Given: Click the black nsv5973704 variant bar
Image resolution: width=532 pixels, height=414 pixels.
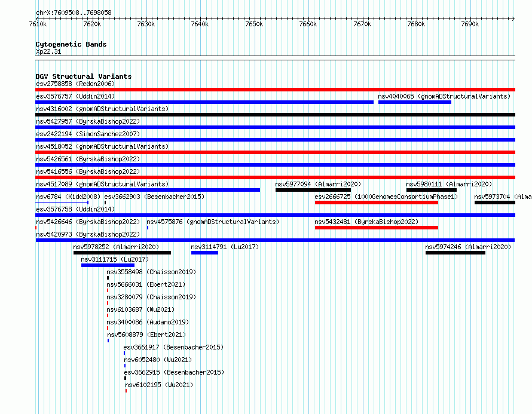Looking at the screenshot, I should [495, 203].
